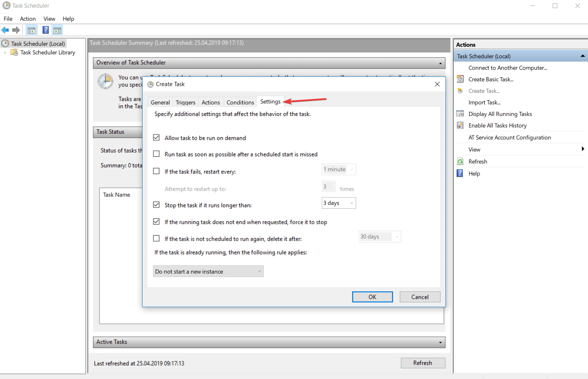Switch to the Conditions tab

coord(240,102)
